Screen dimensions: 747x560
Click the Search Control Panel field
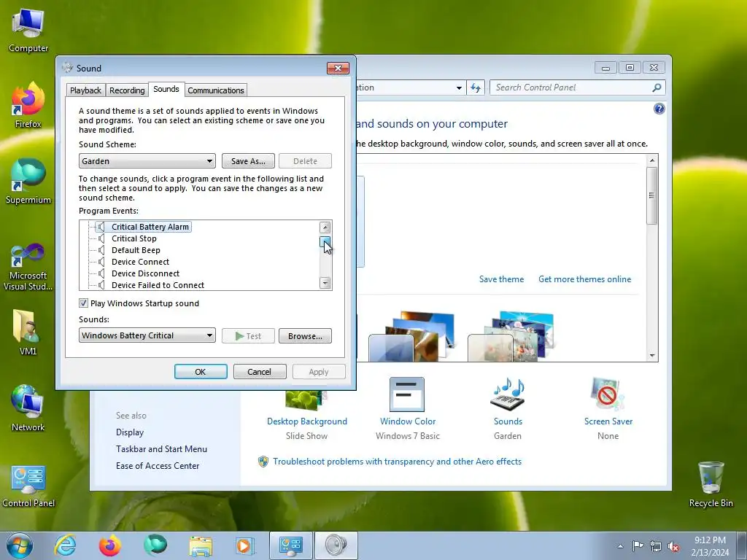(x=577, y=87)
